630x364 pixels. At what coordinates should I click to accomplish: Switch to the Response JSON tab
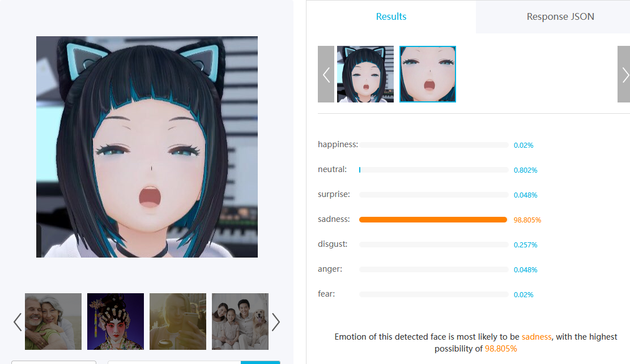[560, 16]
